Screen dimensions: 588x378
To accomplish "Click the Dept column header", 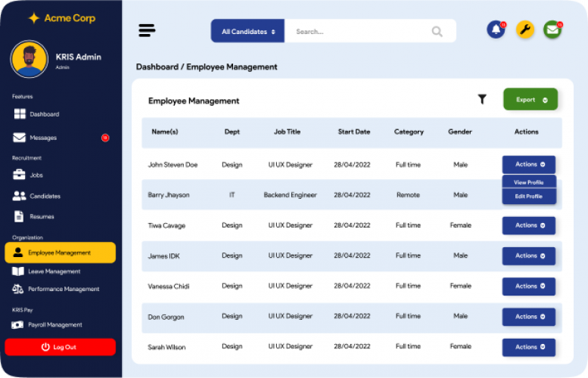I will pos(232,132).
